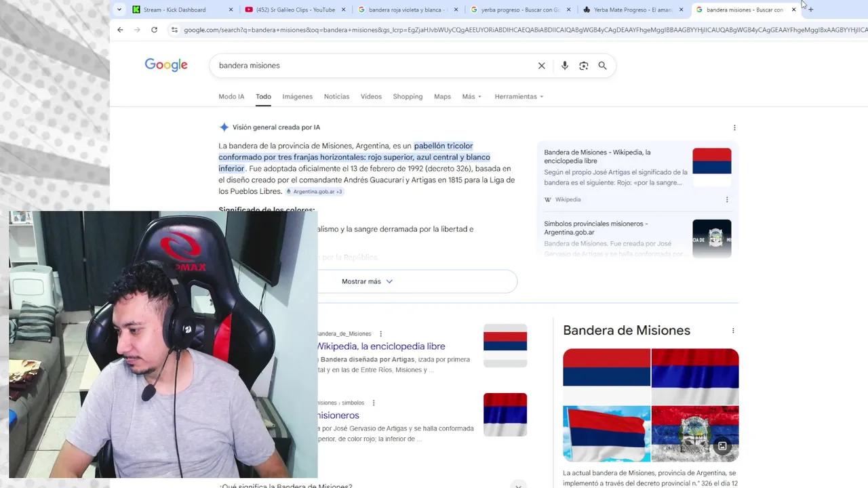Open top-left flag image in knowledge panel

(x=606, y=376)
